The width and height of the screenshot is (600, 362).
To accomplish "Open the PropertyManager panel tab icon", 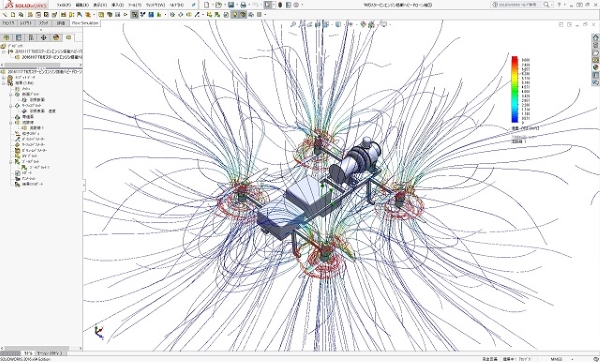I will click(18, 38).
